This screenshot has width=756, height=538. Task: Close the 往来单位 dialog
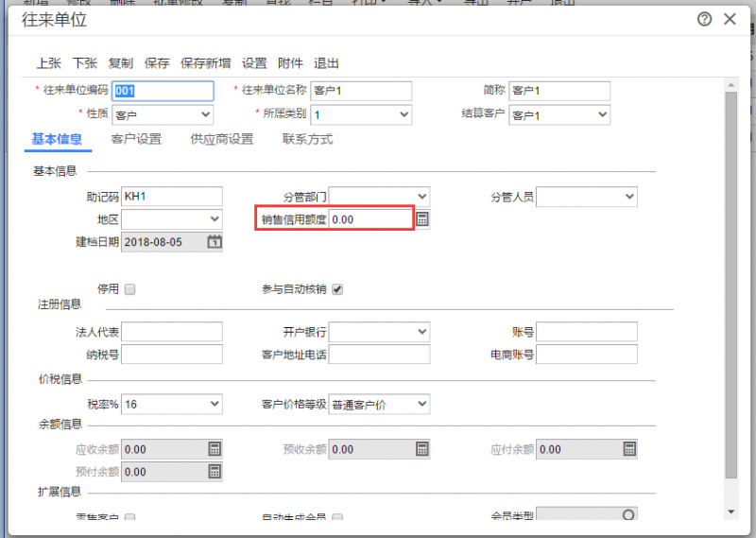point(730,19)
